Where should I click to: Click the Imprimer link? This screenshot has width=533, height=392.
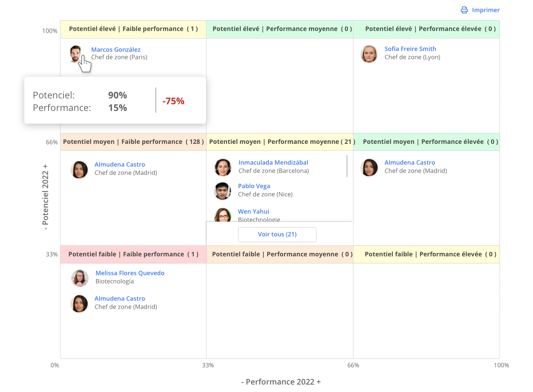pos(486,10)
